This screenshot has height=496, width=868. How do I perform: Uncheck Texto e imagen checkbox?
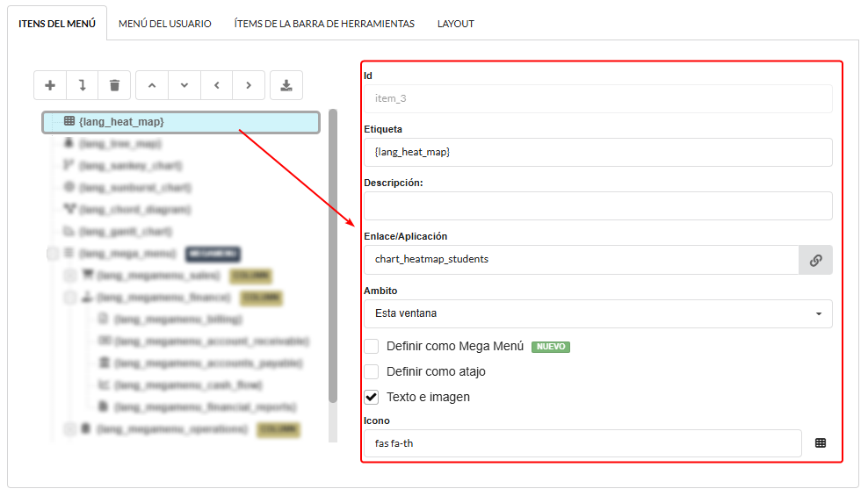372,397
